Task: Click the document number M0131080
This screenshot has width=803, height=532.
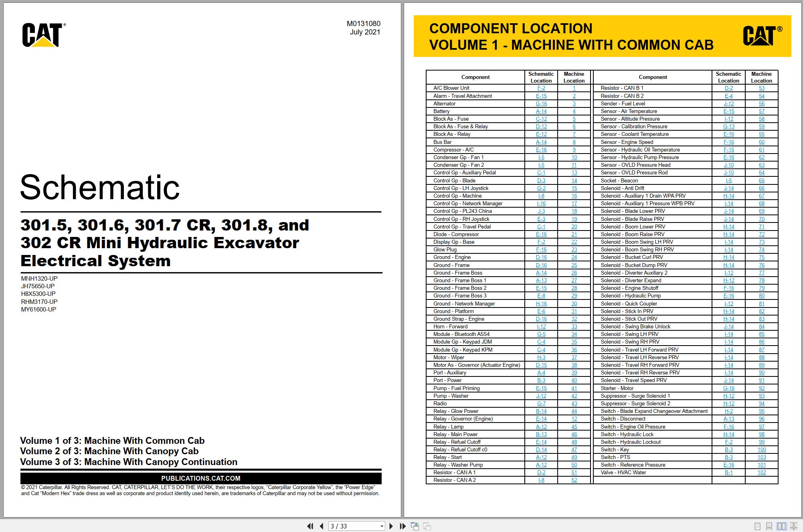Action: (363, 24)
